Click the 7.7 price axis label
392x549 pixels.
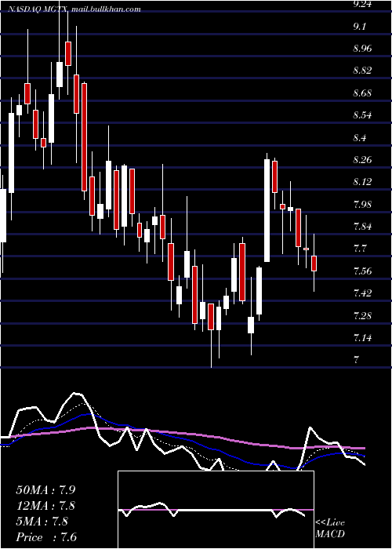coord(360,249)
